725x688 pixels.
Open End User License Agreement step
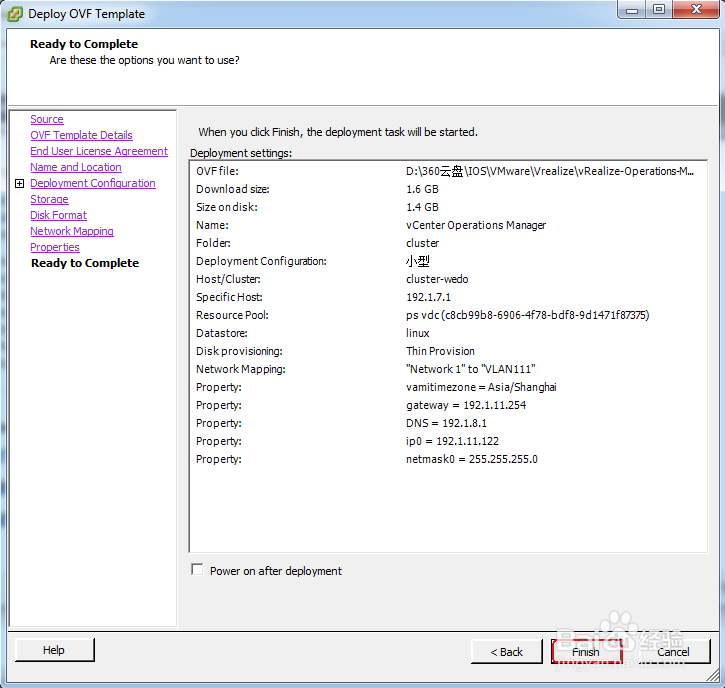click(99, 151)
